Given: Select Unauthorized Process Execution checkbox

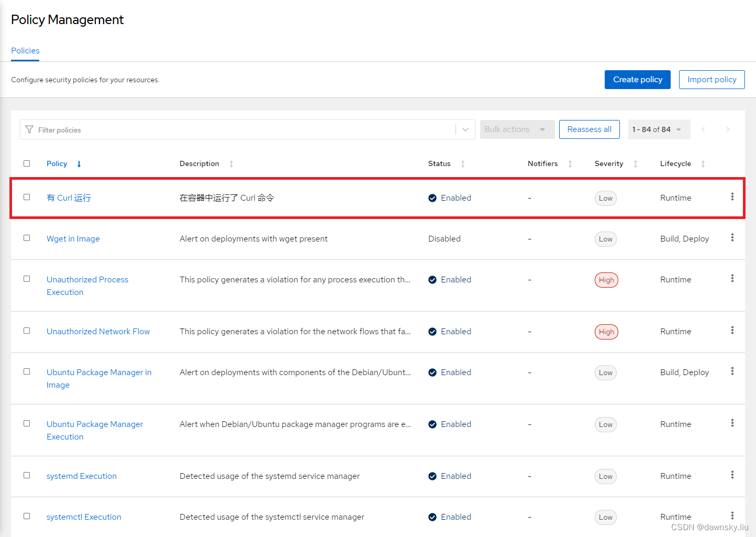Looking at the screenshot, I should coord(27,279).
